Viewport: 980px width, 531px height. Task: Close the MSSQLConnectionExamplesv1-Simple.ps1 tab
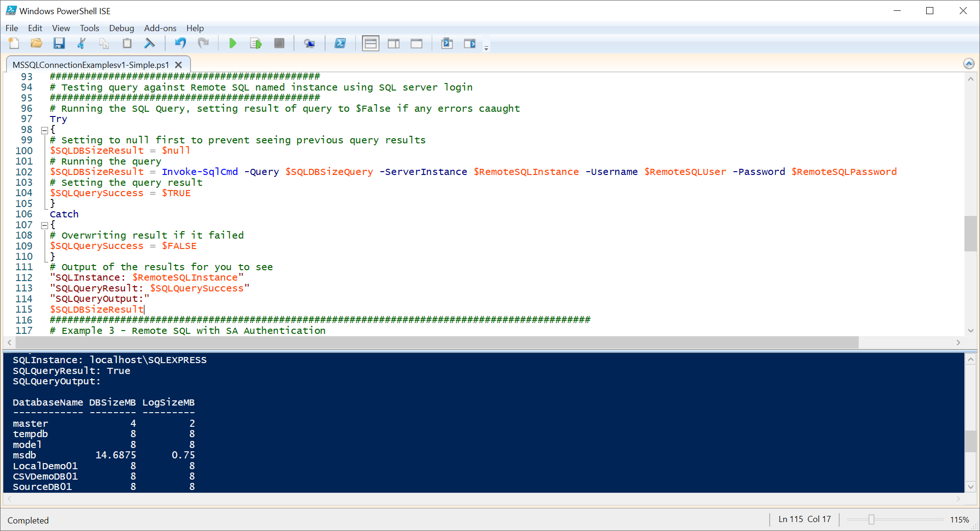(178, 65)
